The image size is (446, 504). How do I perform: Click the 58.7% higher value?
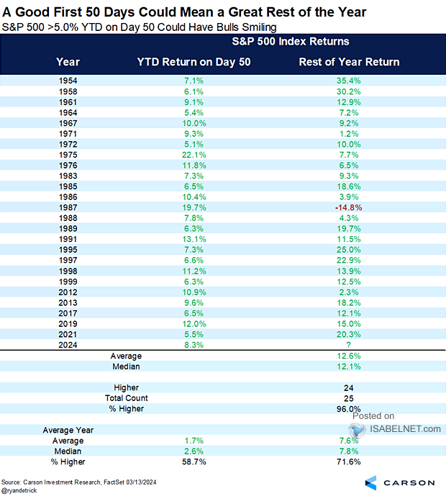pyautogui.click(x=194, y=462)
